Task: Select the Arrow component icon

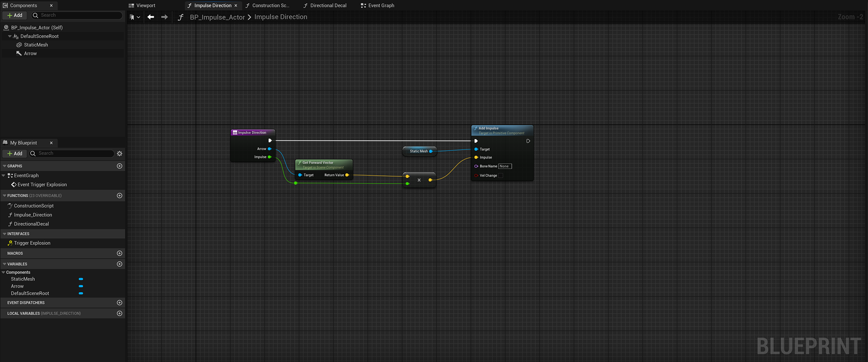Action: pos(19,53)
